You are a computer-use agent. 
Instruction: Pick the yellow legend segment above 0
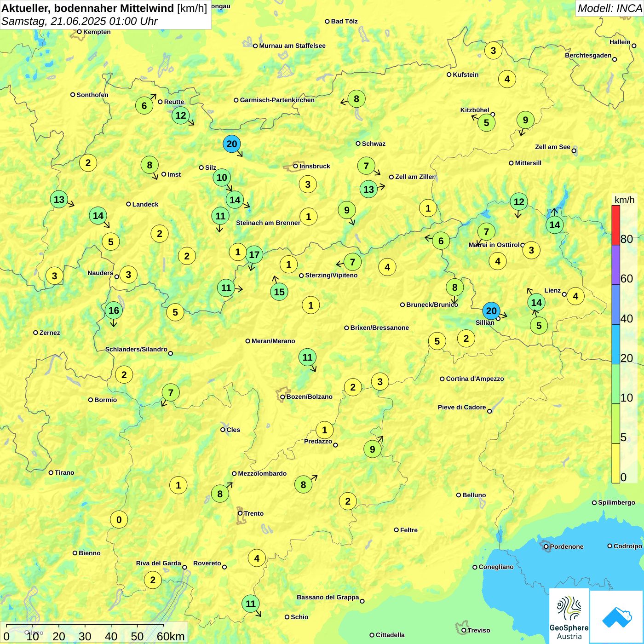pos(615,463)
